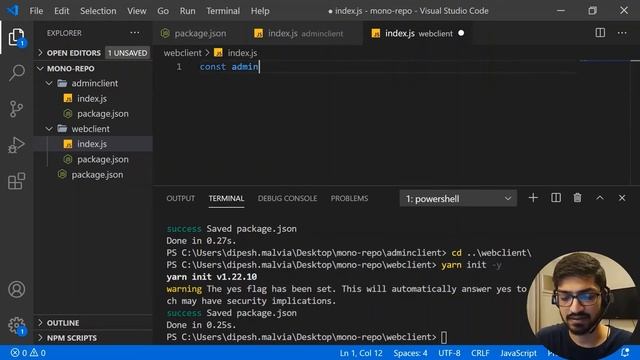Open the Edit menu
The image size is (640, 360).
(62, 11)
